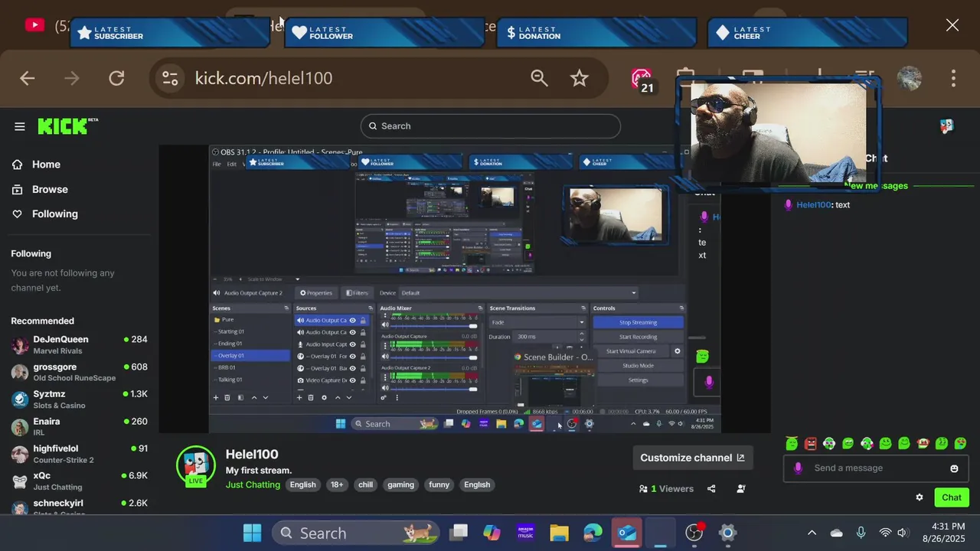This screenshot has width=980, height=551.
Task: Reload the kick.com page
Action: pyautogui.click(x=116, y=78)
